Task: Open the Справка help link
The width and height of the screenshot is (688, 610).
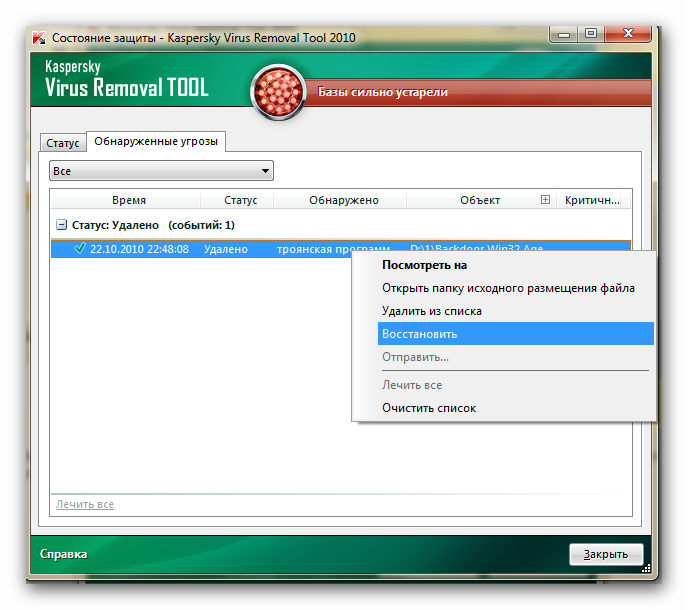Action: click(63, 554)
